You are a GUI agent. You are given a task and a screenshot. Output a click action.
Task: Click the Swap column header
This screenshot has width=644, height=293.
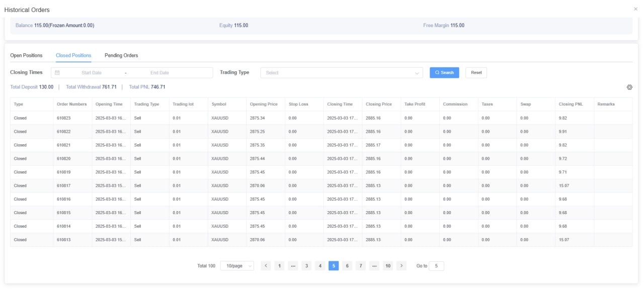536,105
